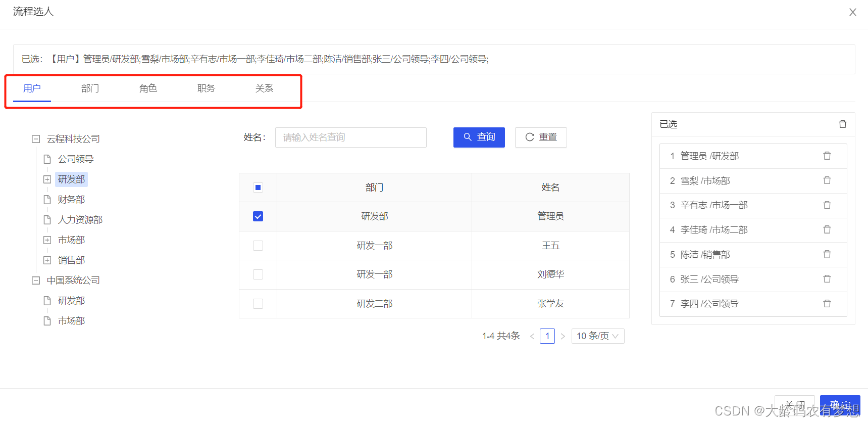Click the 王五 name cell
868x422 pixels.
click(x=550, y=246)
